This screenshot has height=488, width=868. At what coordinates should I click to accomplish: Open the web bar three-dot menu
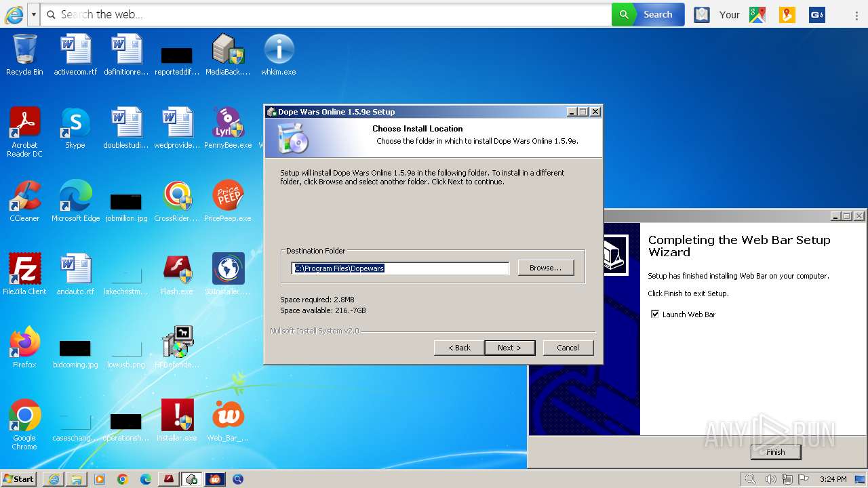click(x=858, y=14)
